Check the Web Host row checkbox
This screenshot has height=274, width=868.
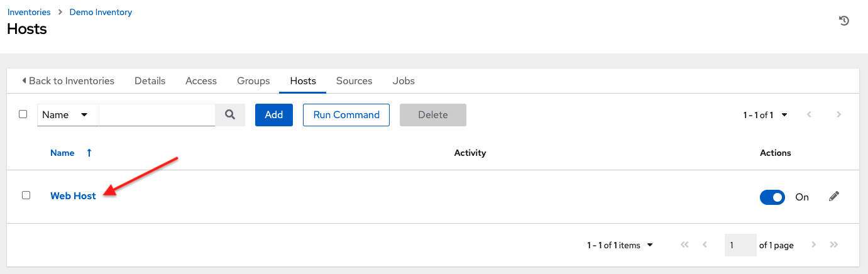pyautogui.click(x=26, y=195)
